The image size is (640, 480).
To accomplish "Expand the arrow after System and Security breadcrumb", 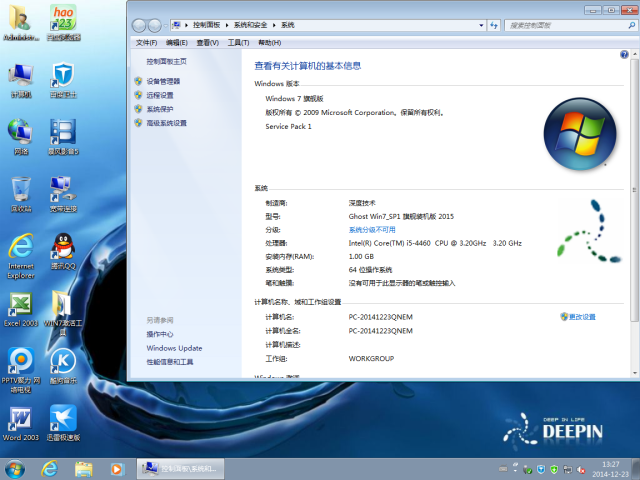I will click(274, 25).
